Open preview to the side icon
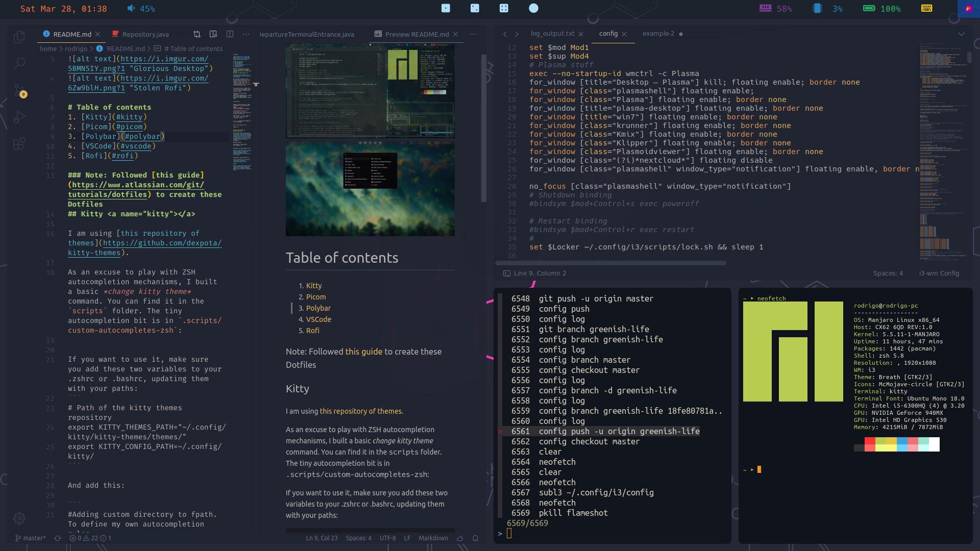980x551 pixels. click(213, 34)
